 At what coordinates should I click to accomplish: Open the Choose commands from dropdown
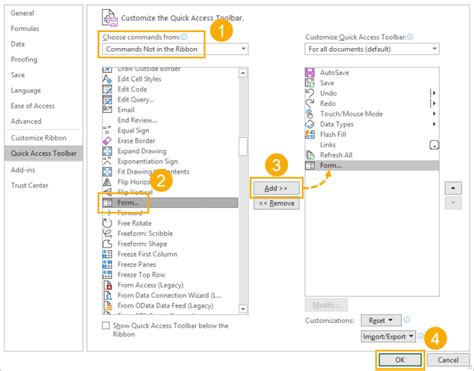[x=175, y=49]
